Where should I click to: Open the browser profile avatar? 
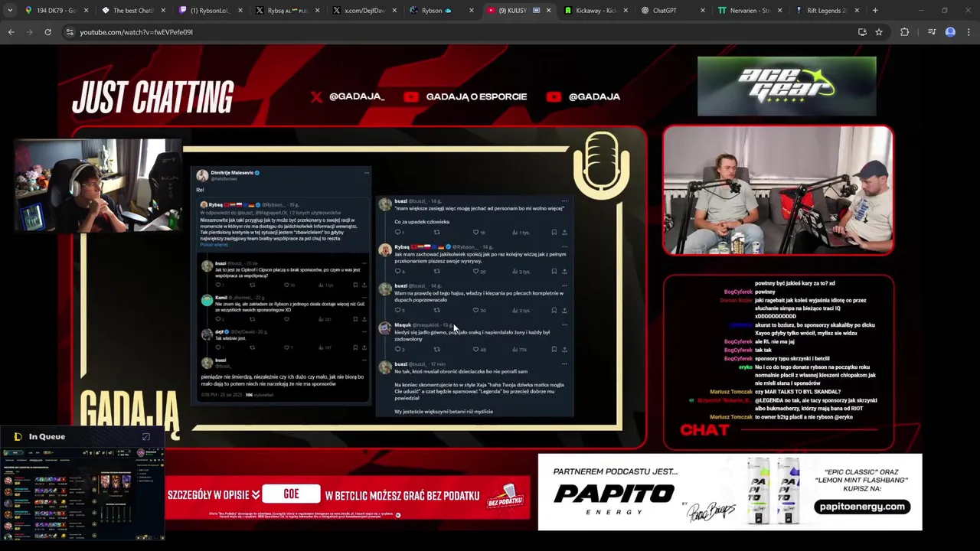pyautogui.click(x=950, y=32)
